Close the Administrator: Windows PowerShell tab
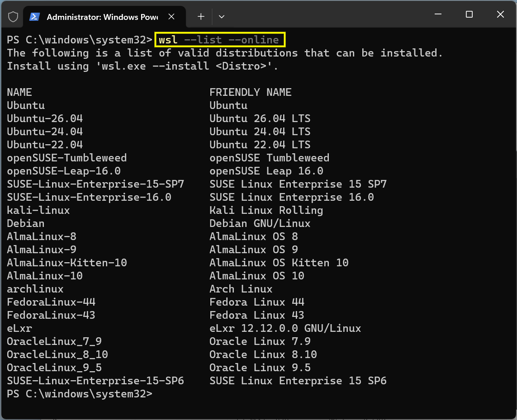This screenshot has width=517, height=420. 171,16
